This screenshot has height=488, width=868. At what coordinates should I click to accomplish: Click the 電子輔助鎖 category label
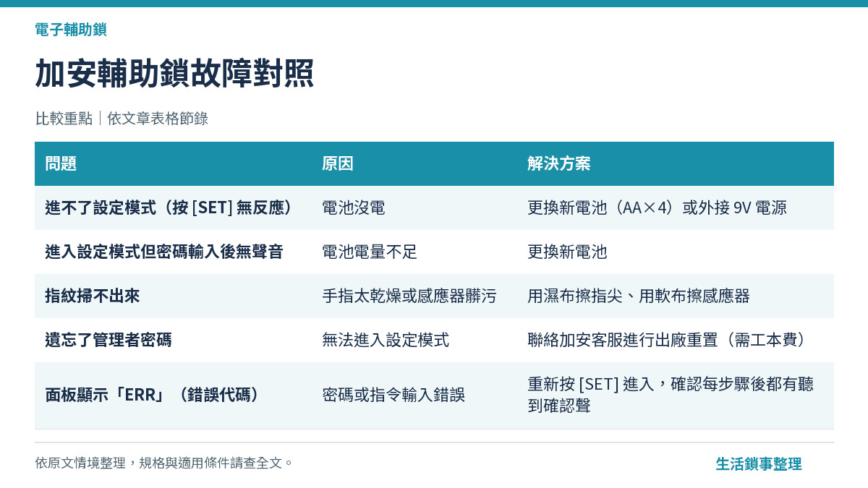coord(71,30)
